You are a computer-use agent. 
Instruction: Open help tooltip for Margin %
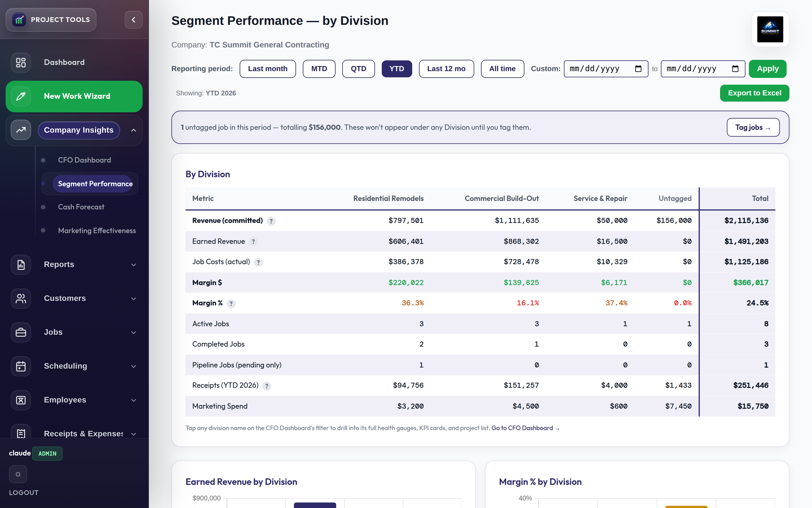(x=231, y=304)
